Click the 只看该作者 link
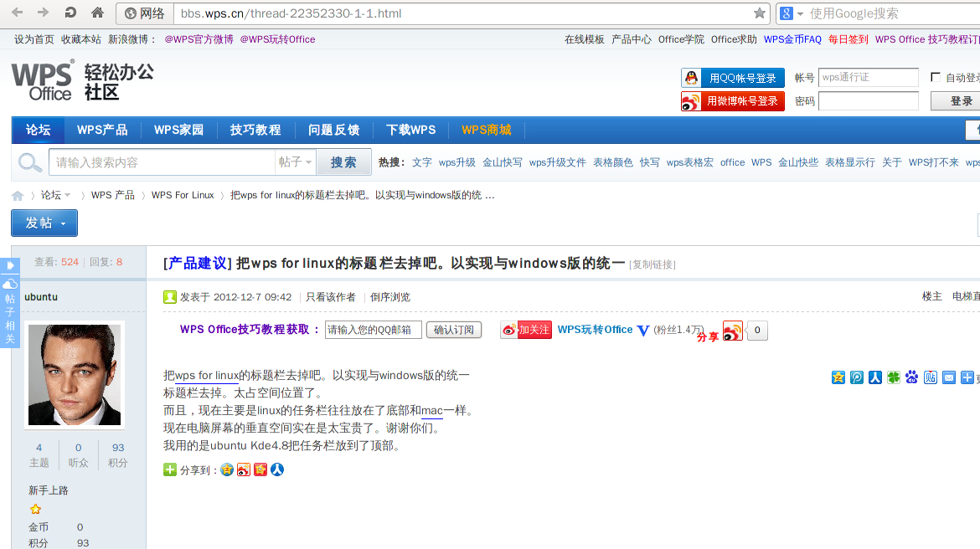Image resolution: width=980 pixels, height=549 pixels. coord(331,297)
